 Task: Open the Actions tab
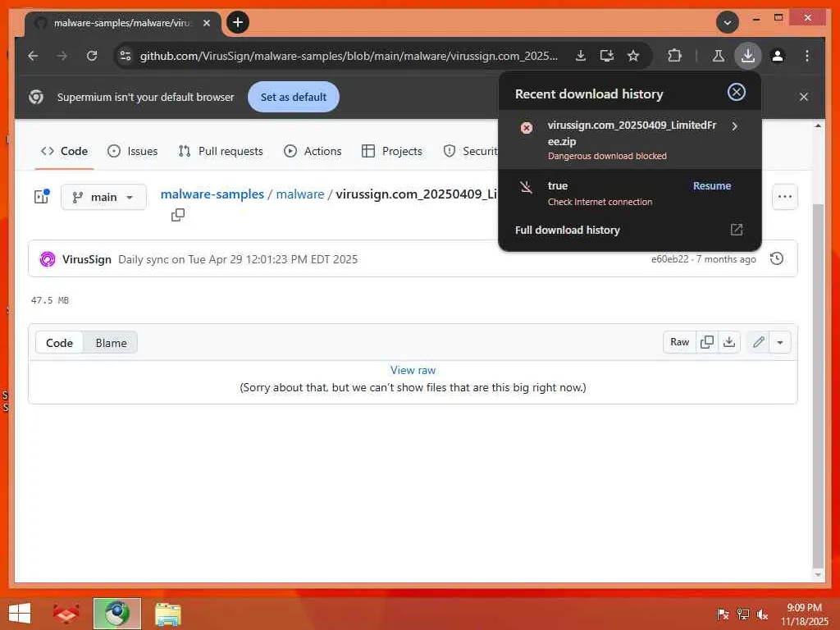(x=313, y=151)
